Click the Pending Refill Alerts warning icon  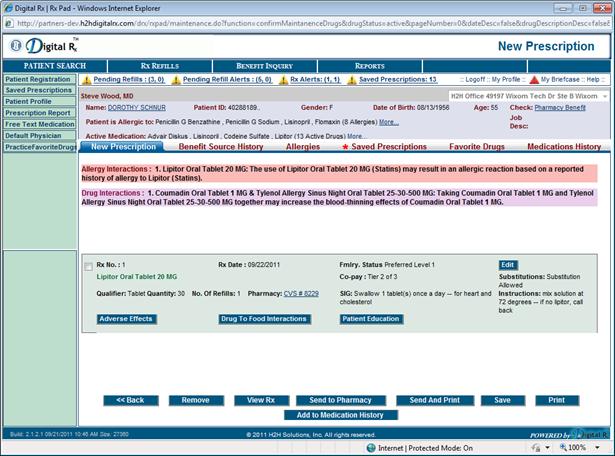click(176, 79)
